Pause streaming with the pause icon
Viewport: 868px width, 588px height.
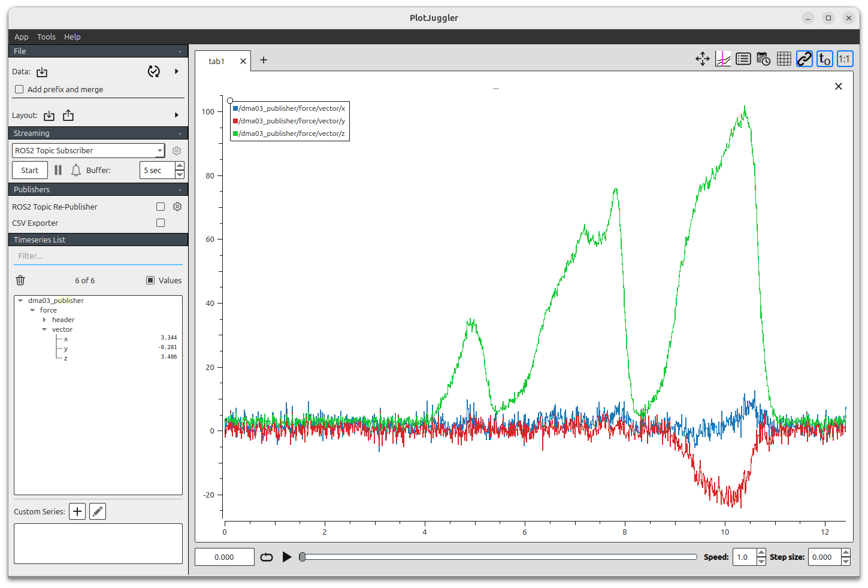point(58,170)
